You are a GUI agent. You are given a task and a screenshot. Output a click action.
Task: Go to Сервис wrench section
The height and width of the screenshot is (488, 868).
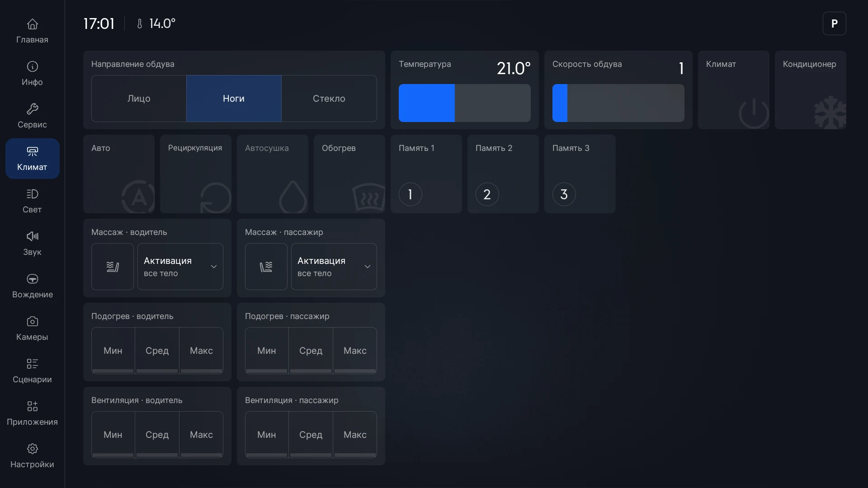tap(32, 116)
